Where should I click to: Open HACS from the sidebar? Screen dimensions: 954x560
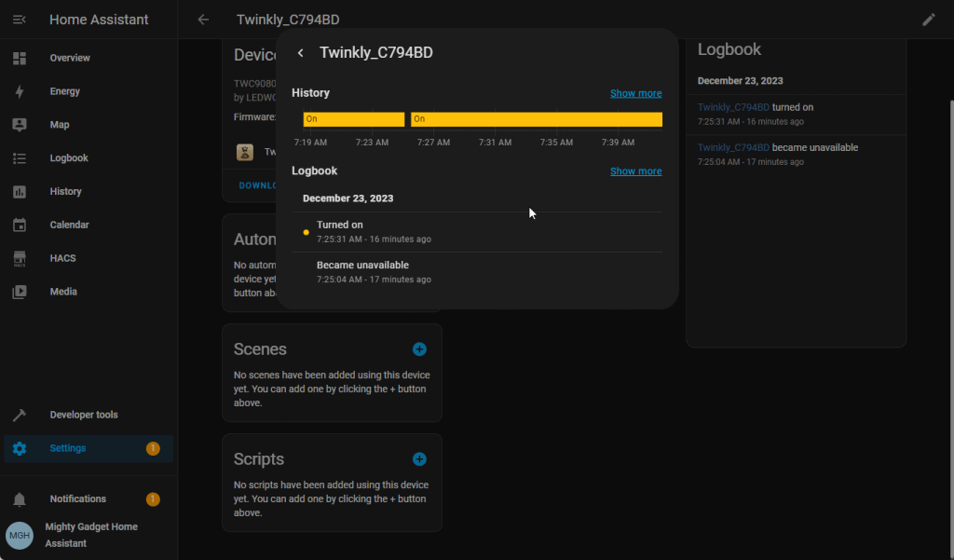click(62, 258)
